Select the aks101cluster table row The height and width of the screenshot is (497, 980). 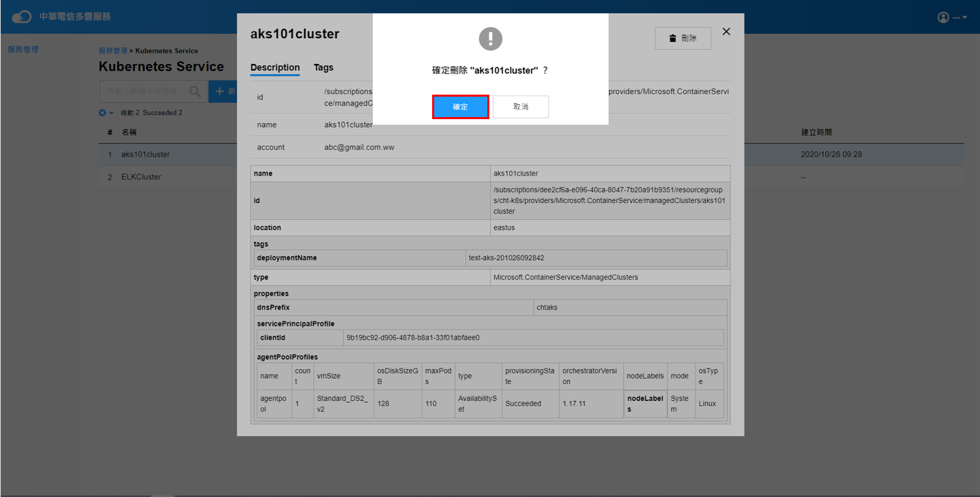531,155
